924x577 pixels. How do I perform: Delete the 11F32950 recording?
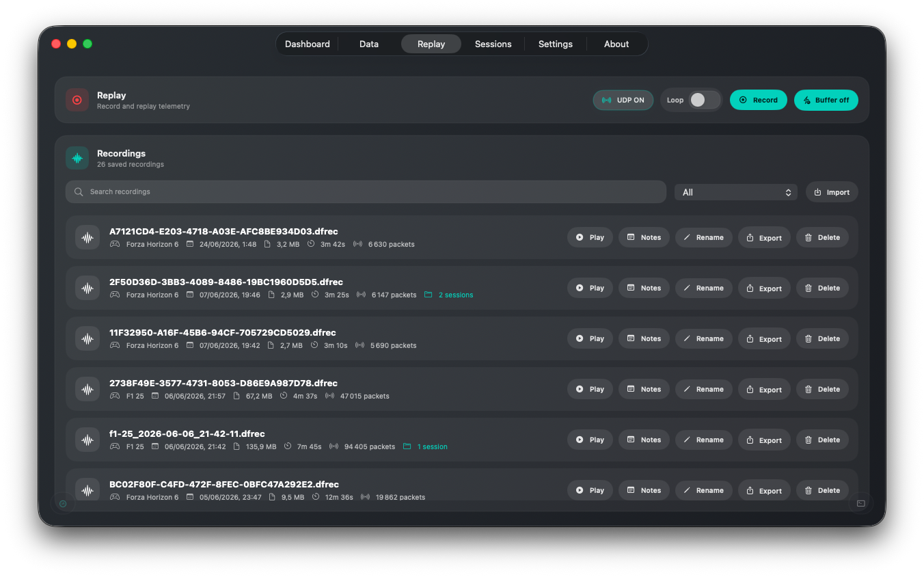(822, 338)
